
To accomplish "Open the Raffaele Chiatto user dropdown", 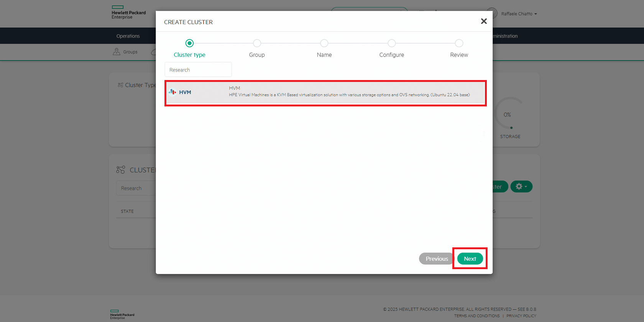I will 519,14.
